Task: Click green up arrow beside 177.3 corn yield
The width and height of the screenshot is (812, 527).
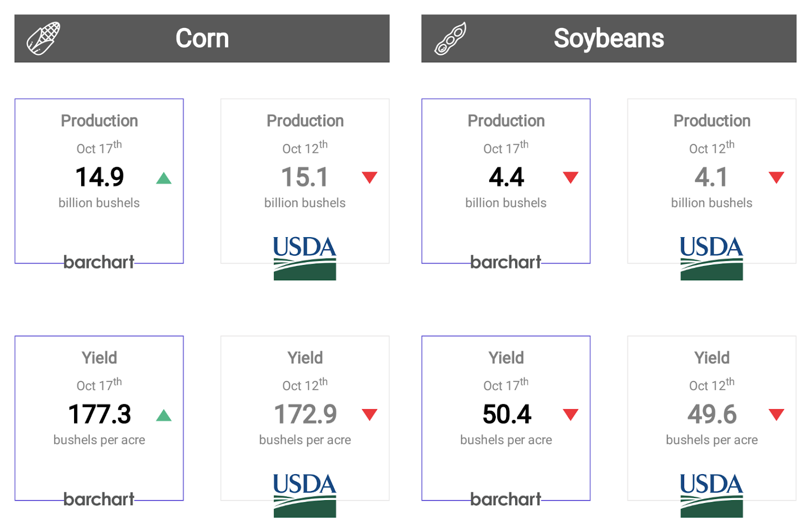Action: pyautogui.click(x=163, y=415)
